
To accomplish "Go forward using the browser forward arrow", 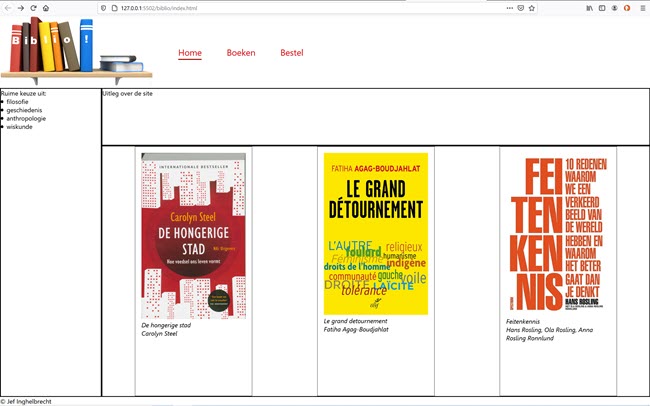I will coord(21,8).
